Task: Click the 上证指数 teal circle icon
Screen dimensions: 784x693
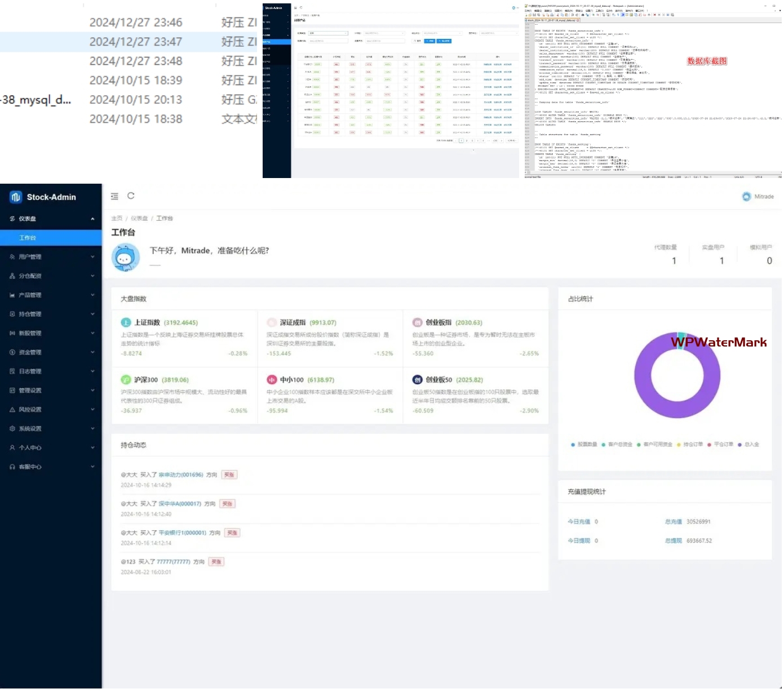Action: [x=126, y=323]
